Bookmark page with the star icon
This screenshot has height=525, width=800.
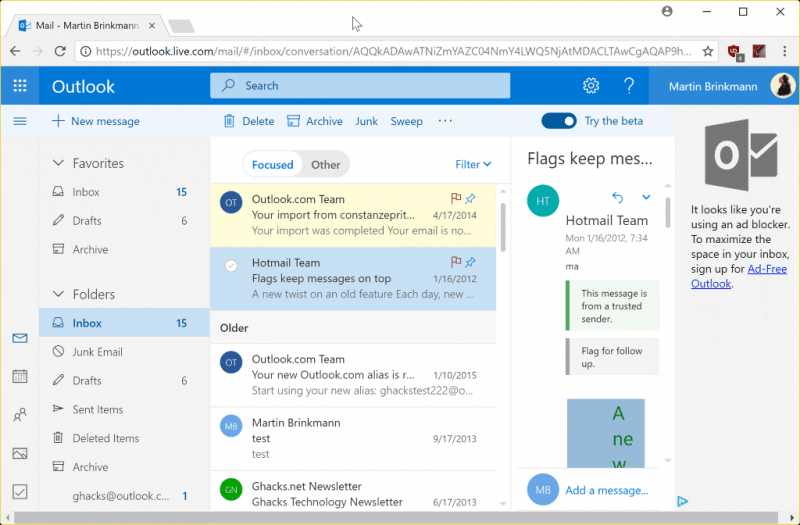(x=708, y=51)
